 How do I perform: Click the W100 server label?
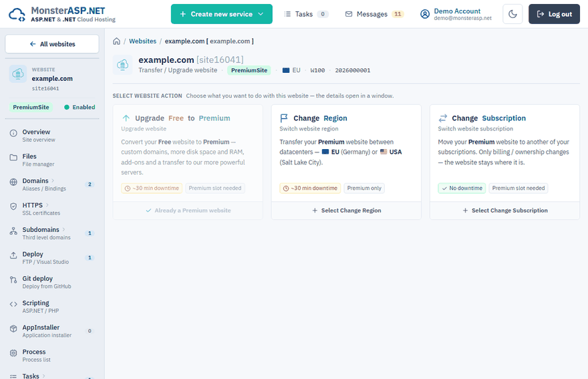(317, 71)
